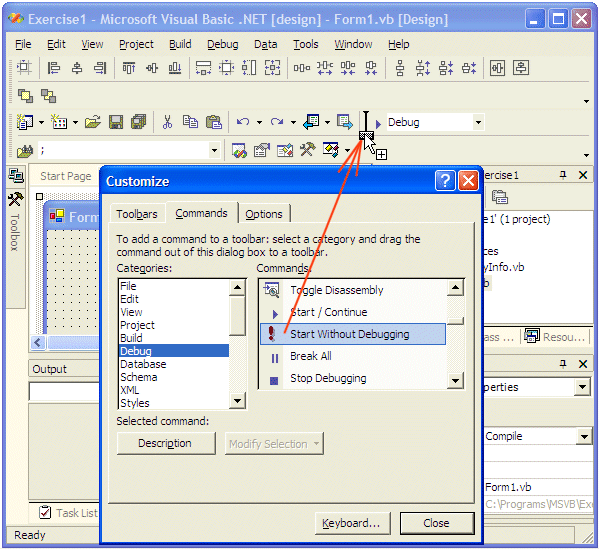Click the Find in Files binoculars icon
The image size is (599, 549).
click(x=25, y=151)
